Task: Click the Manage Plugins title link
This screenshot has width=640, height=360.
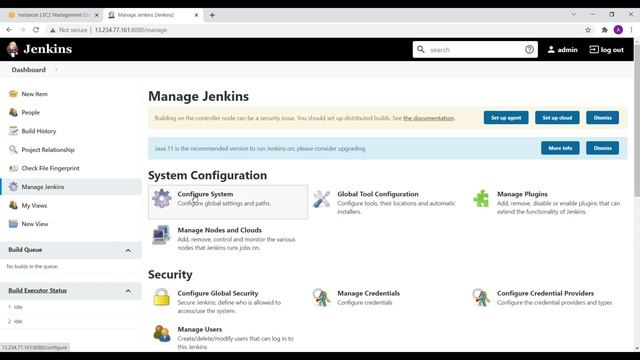Action: [522, 194]
